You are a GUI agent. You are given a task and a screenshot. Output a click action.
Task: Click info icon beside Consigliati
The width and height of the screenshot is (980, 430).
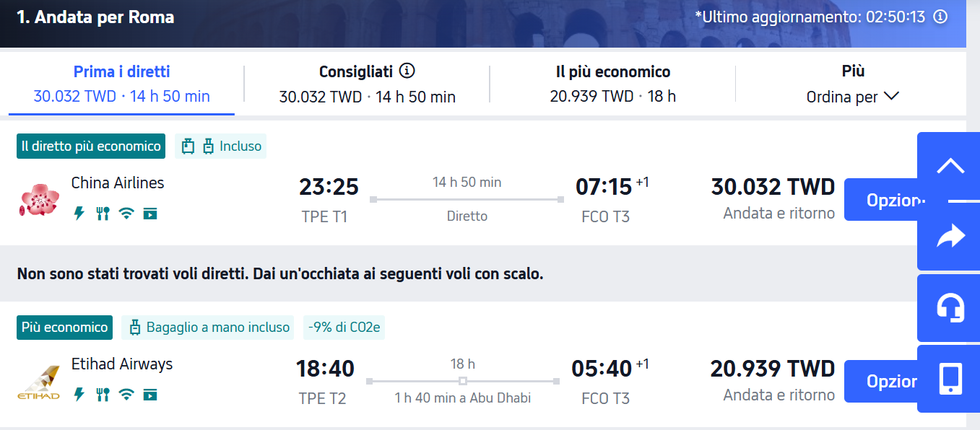point(408,71)
